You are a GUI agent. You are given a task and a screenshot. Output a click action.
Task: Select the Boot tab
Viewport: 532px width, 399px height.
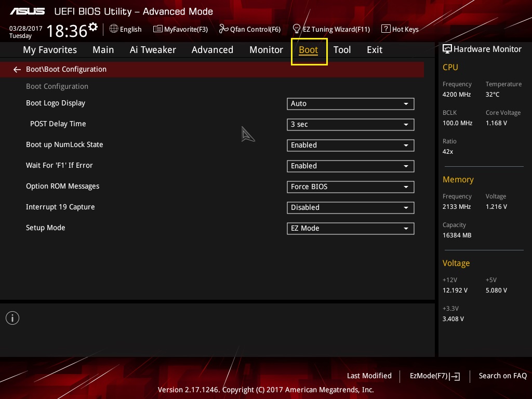pos(309,50)
